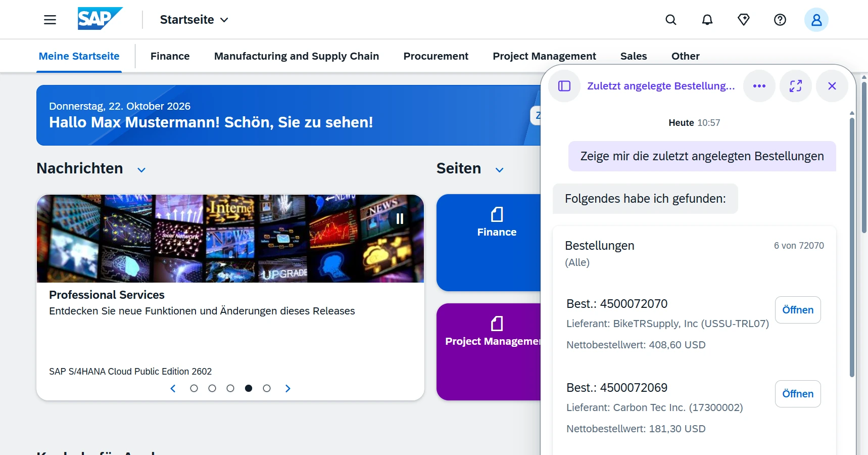Image resolution: width=868 pixels, height=455 pixels.
Task: Expand chat panel to full screen
Action: (796, 86)
